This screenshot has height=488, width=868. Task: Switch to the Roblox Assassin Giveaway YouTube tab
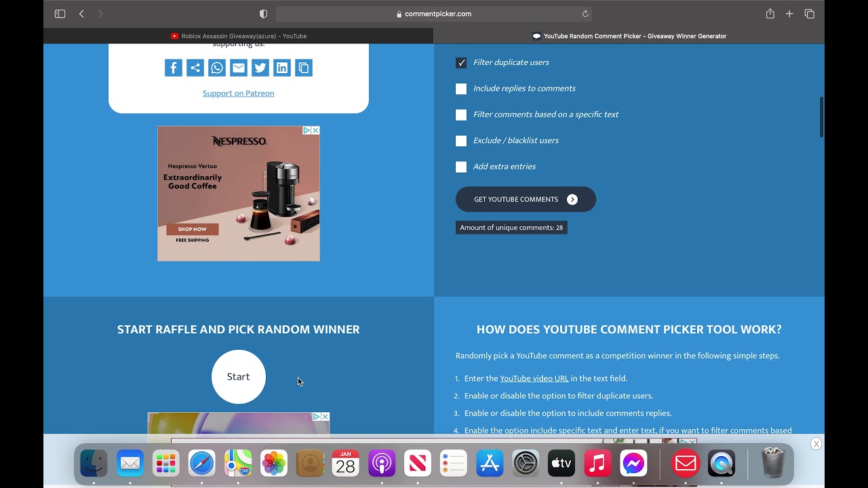click(x=239, y=36)
